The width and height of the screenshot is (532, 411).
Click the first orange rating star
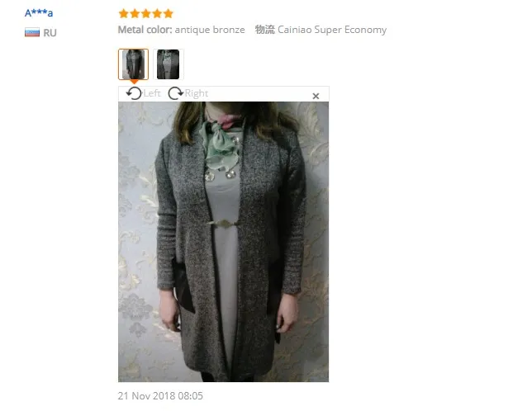pos(124,13)
